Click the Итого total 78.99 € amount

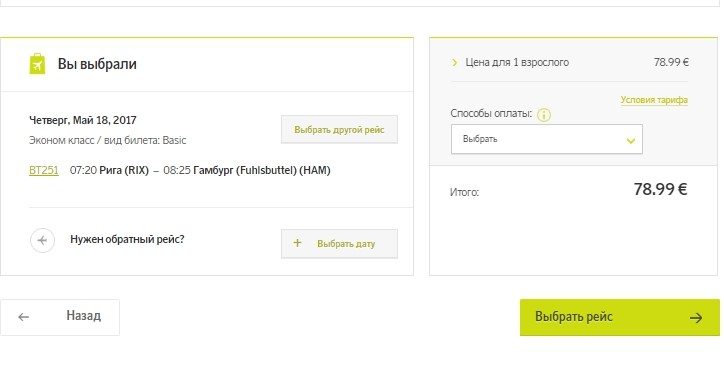660,189
